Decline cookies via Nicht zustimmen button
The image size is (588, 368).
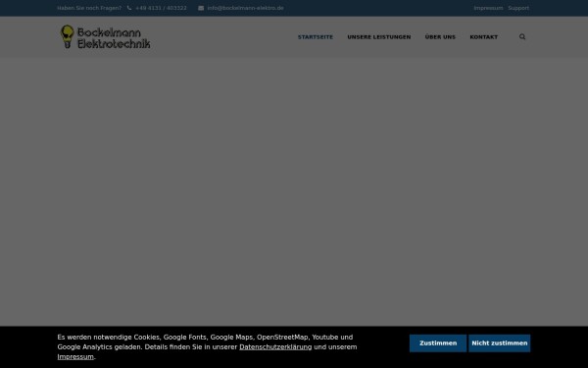(x=500, y=343)
